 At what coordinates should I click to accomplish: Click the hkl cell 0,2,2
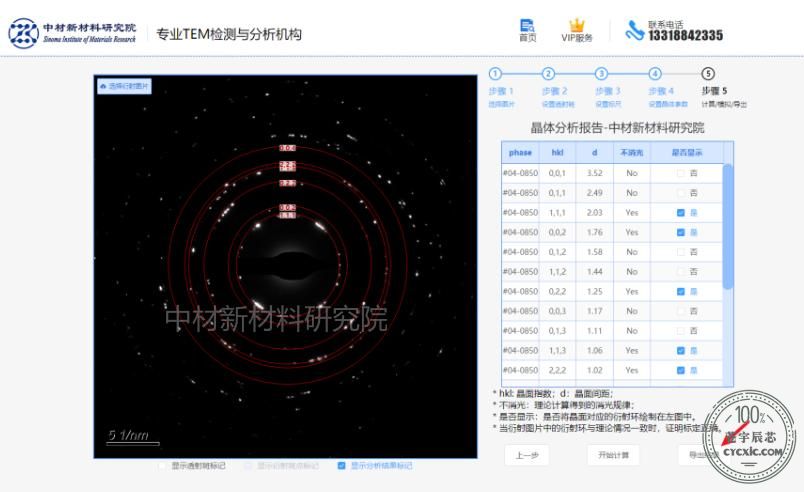557,292
